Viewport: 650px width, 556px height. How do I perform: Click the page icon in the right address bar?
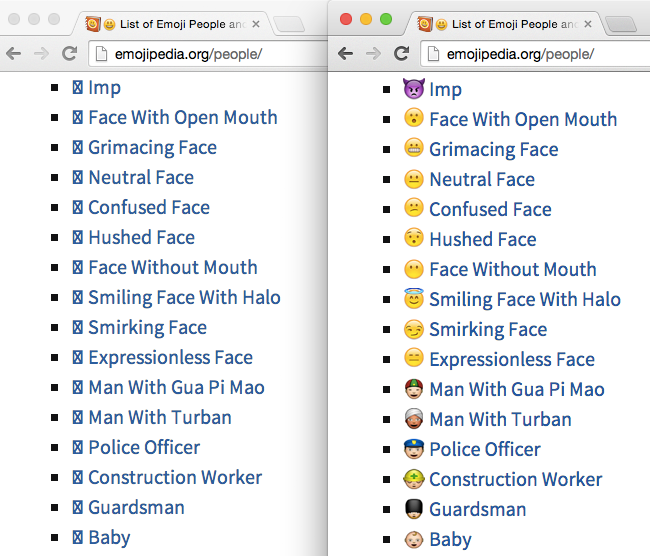coord(433,54)
